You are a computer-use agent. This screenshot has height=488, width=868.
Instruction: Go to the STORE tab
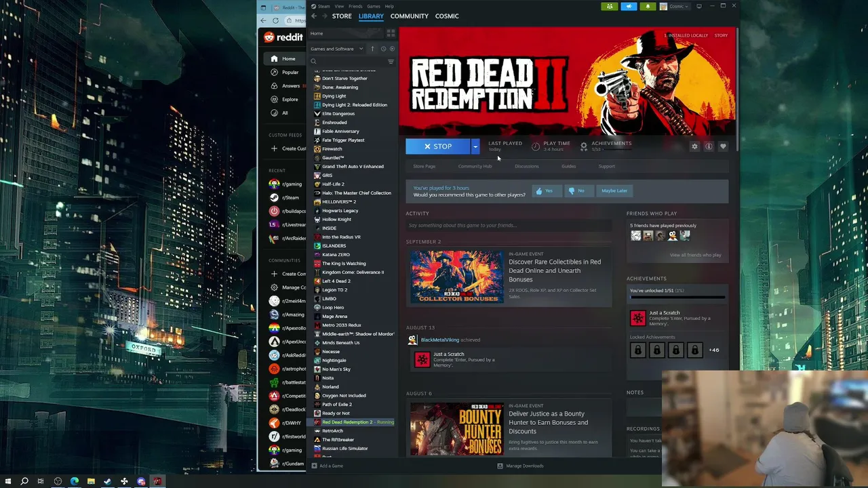(342, 16)
